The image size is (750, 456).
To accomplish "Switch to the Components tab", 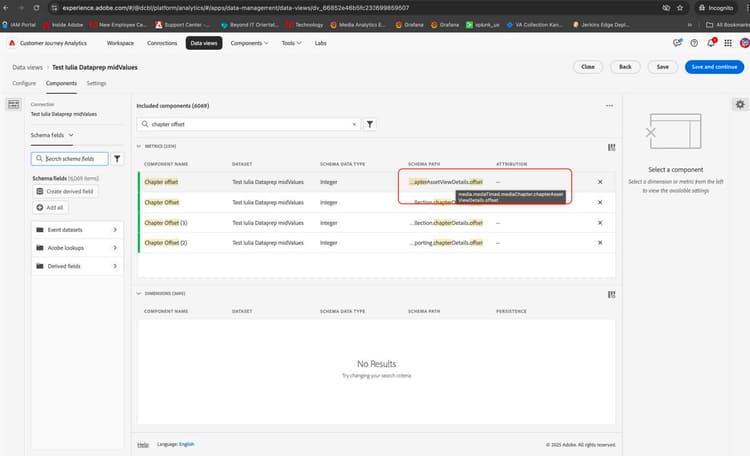I will tap(61, 83).
